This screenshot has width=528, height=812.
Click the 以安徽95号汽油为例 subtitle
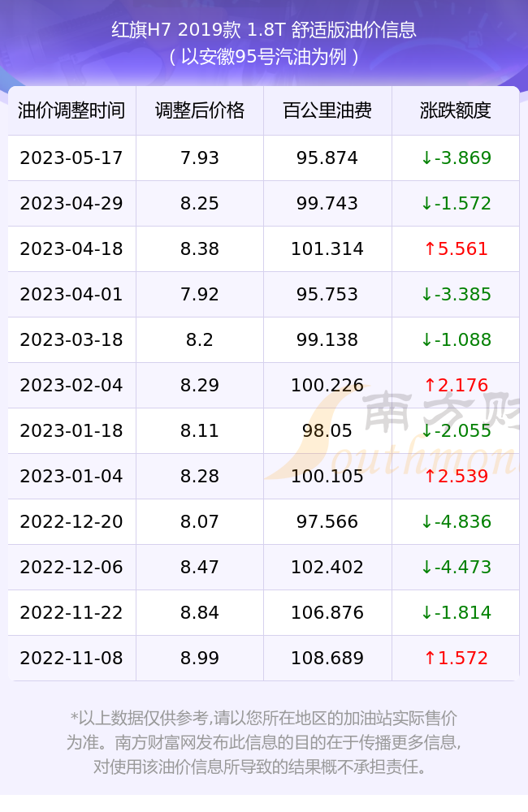pos(264,57)
